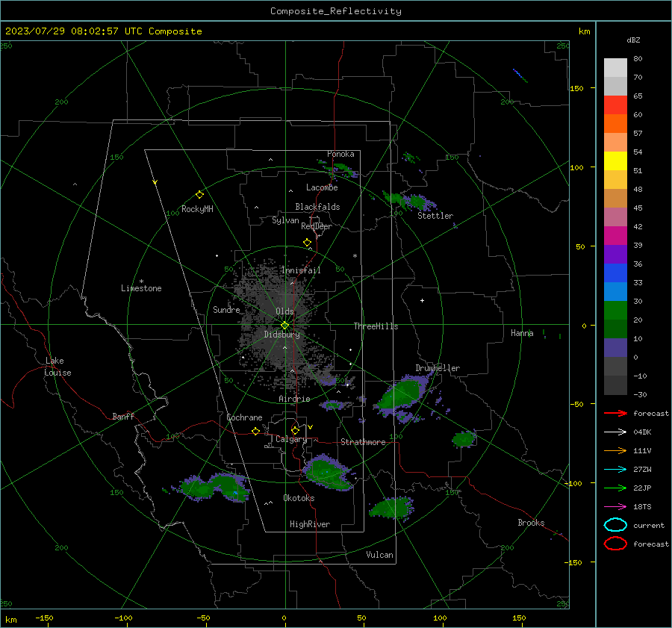This screenshot has width=672, height=628.
Task: Select the slate 0-10 dBZ swatch
Action: click(615, 348)
